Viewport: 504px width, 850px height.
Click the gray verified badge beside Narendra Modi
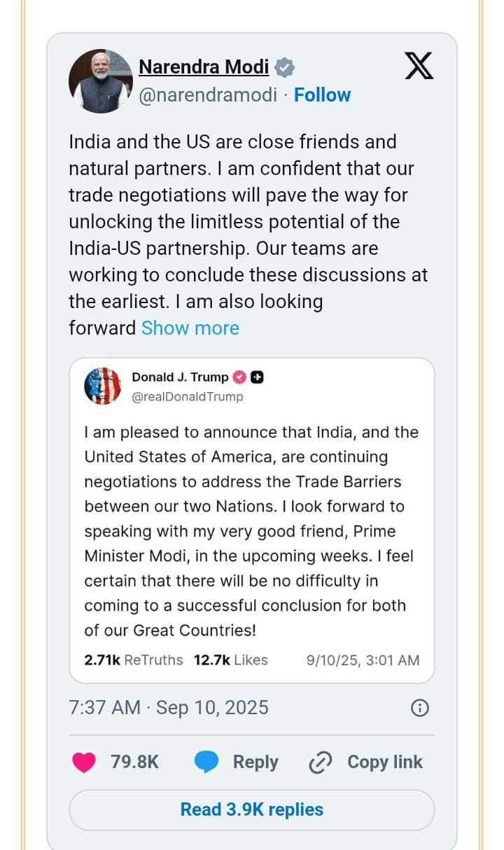[x=284, y=67]
